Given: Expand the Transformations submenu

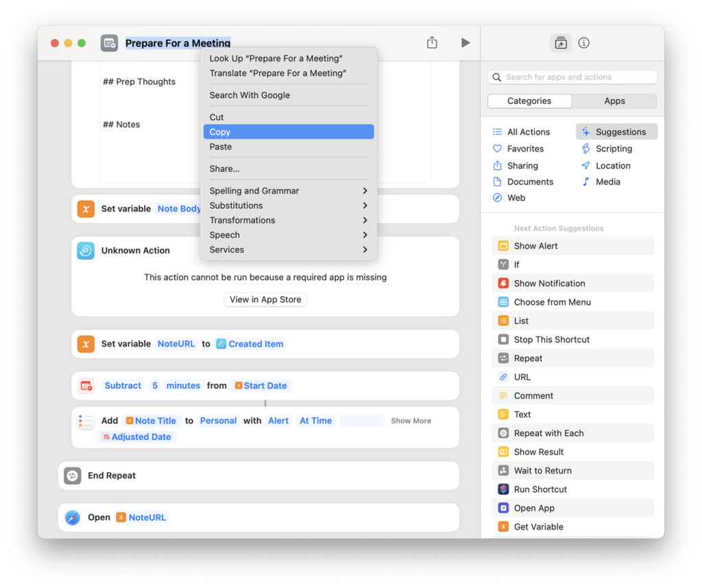Looking at the screenshot, I should (x=289, y=221).
